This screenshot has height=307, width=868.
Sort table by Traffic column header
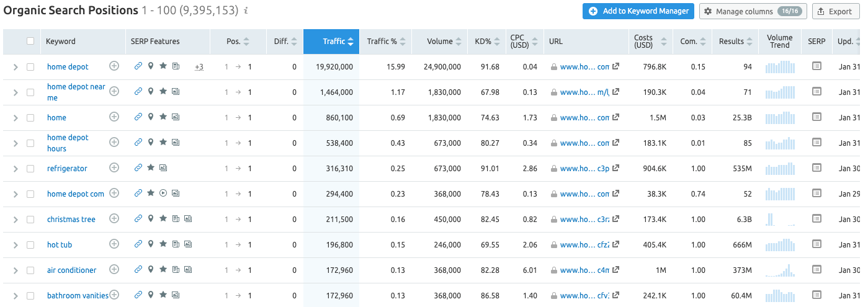coord(334,42)
